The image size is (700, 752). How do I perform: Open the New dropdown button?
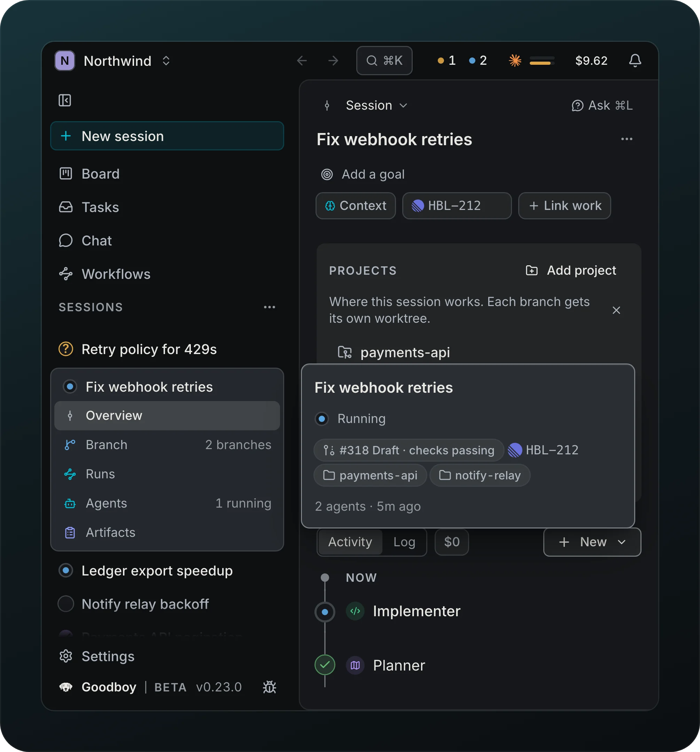point(592,542)
